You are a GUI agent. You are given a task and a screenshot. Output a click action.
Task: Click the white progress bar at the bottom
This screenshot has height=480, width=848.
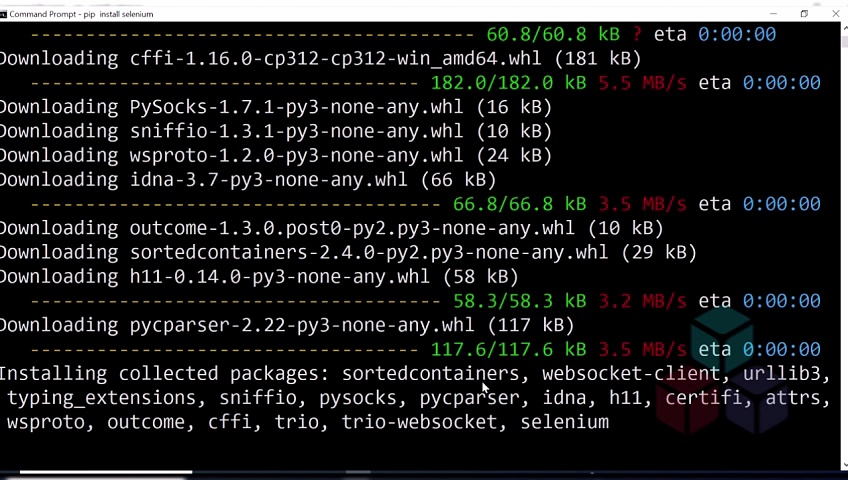(105, 472)
